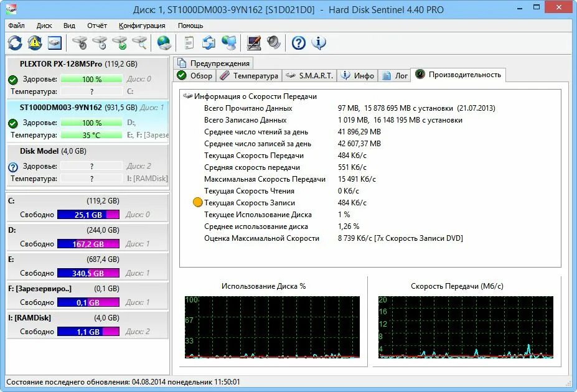Screen dimensions: 577x392
Task: Click the report document toolbar icon
Action: (189, 43)
